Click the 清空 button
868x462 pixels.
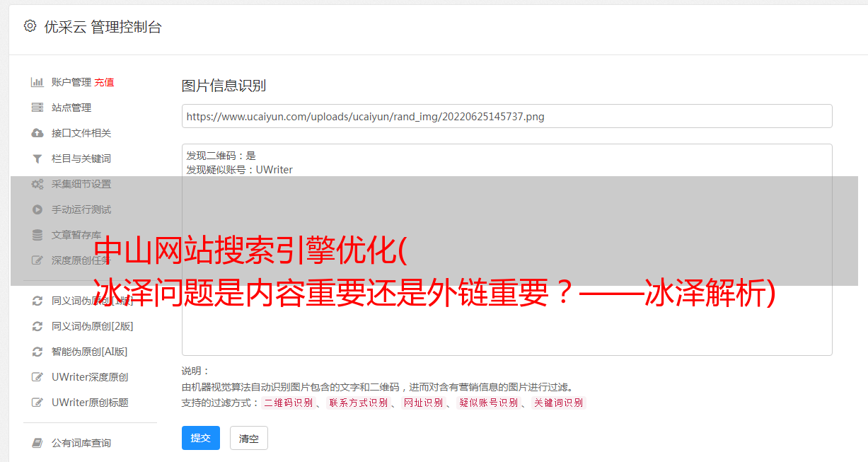[x=249, y=438]
